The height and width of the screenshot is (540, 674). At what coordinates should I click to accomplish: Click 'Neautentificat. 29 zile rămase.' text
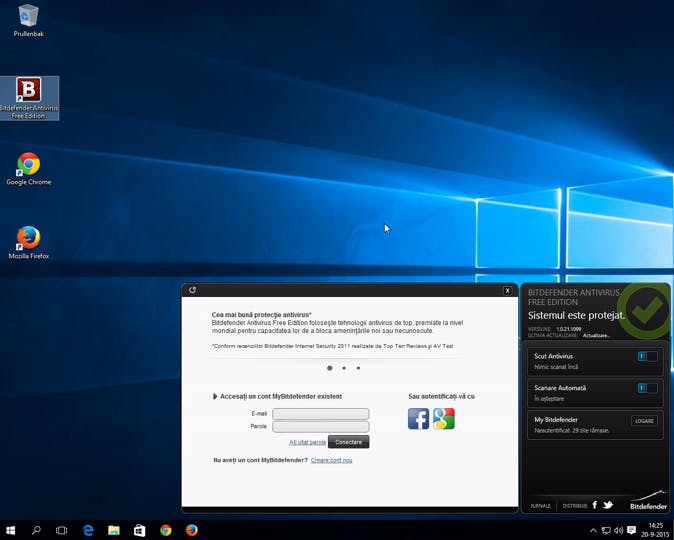(x=572, y=430)
